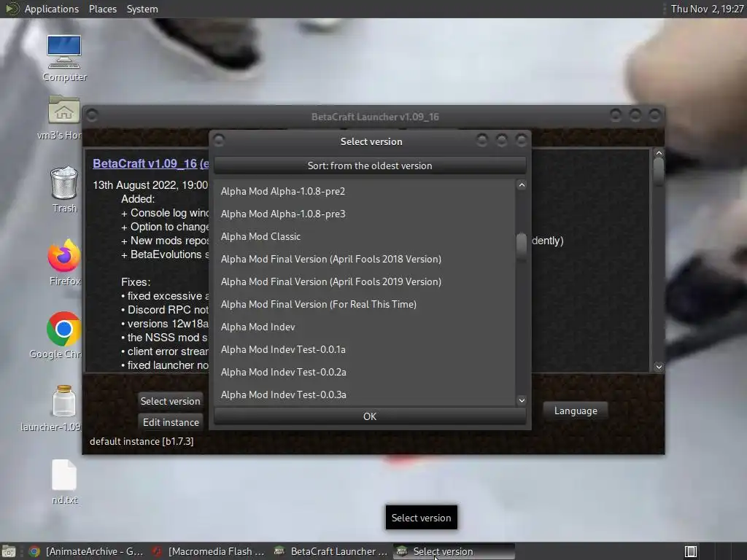Click the Select version button in launcher
This screenshot has width=747, height=560.
(170, 401)
